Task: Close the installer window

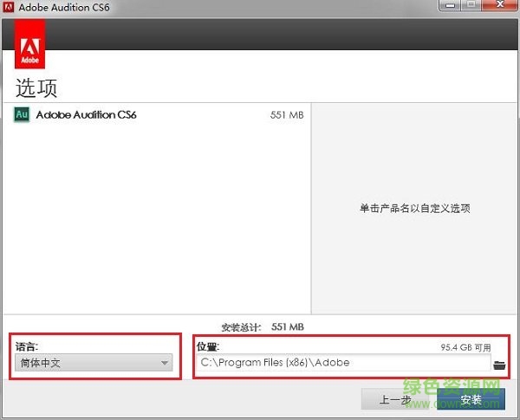Action: coord(500,5)
